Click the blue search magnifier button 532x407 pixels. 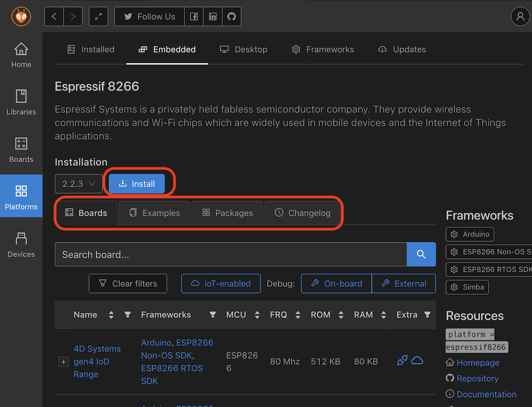pyautogui.click(x=421, y=254)
